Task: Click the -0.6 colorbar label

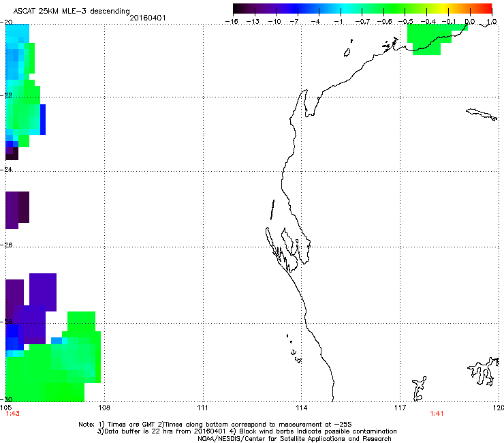Action: coord(384,22)
